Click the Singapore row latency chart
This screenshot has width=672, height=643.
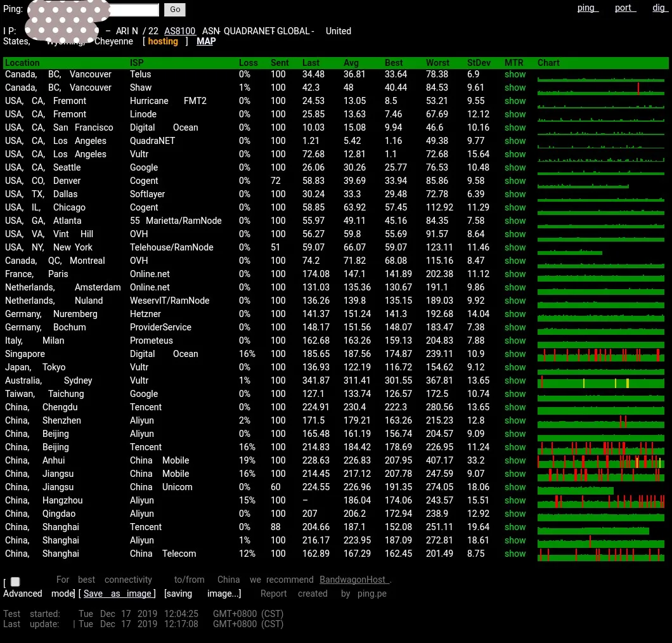601,355
